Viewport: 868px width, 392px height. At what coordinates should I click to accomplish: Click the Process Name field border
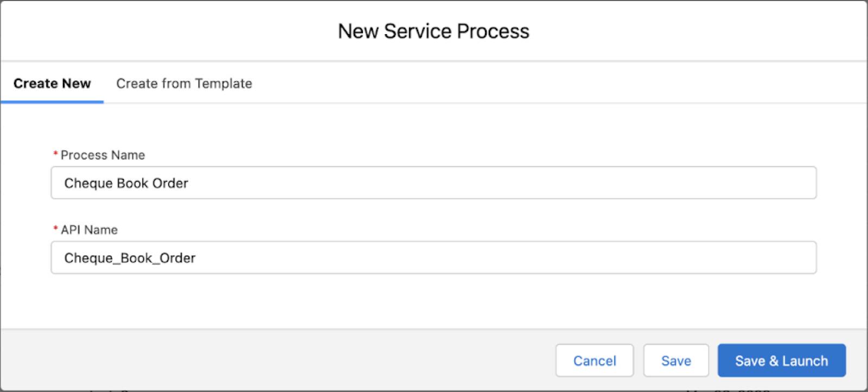pos(434,170)
